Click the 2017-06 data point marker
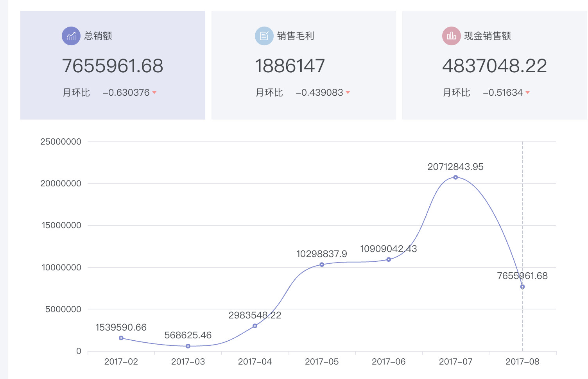 pos(389,259)
